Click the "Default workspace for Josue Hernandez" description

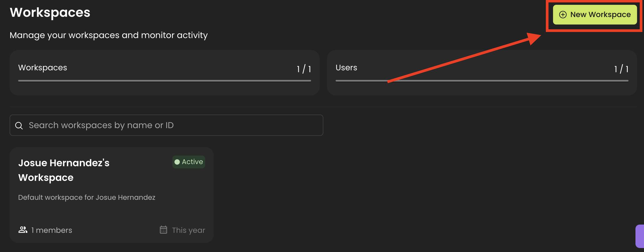pyautogui.click(x=87, y=197)
